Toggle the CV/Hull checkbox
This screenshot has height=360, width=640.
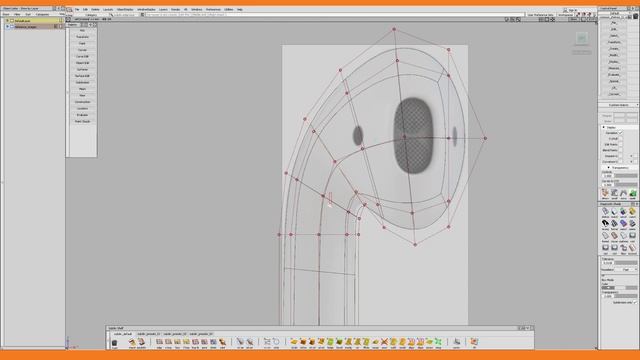(x=620, y=139)
